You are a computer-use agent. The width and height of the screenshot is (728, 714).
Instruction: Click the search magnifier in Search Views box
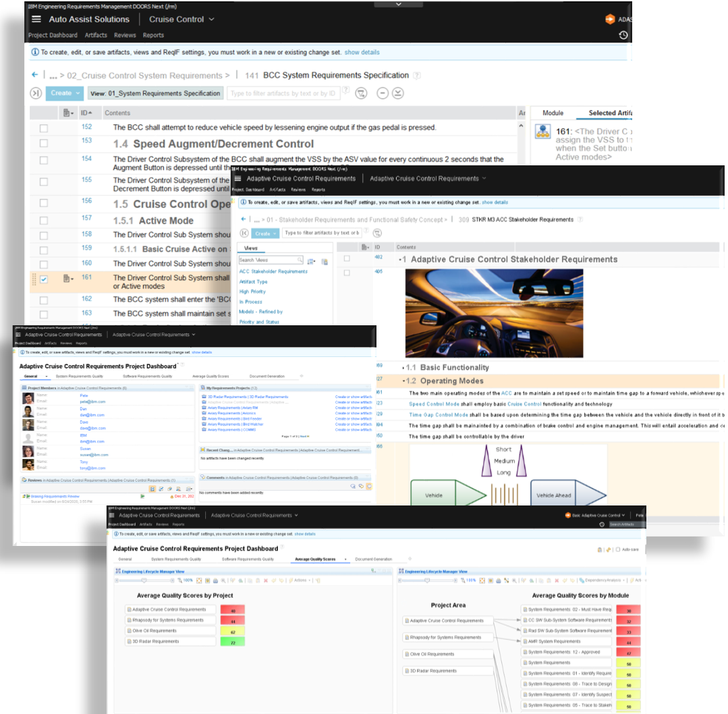click(x=300, y=260)
